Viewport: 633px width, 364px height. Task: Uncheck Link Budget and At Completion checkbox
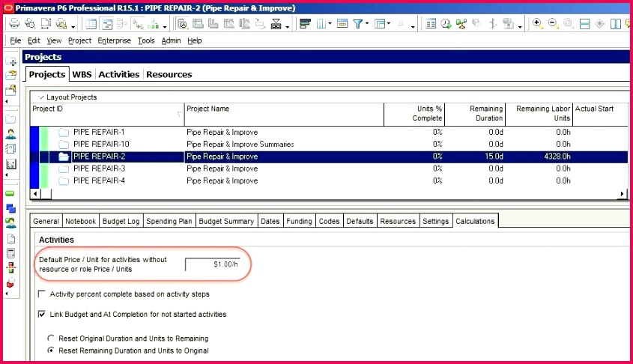(x=42, y=314)
